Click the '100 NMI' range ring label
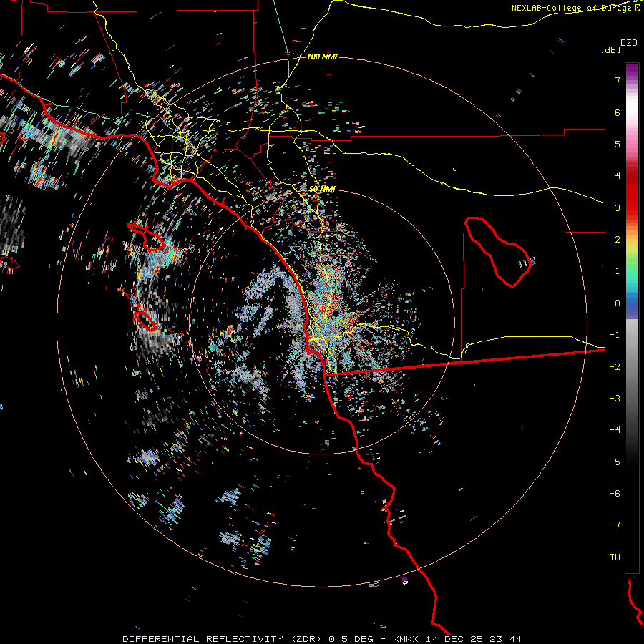This screenshot has height=644, width=644. tap(322, 57)
